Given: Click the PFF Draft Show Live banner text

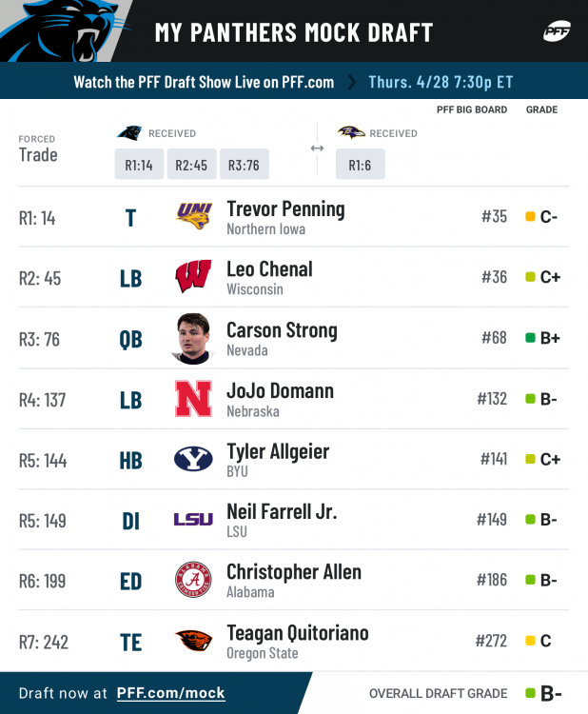Looking at the screenshot, I should click(x=204, y=82).
